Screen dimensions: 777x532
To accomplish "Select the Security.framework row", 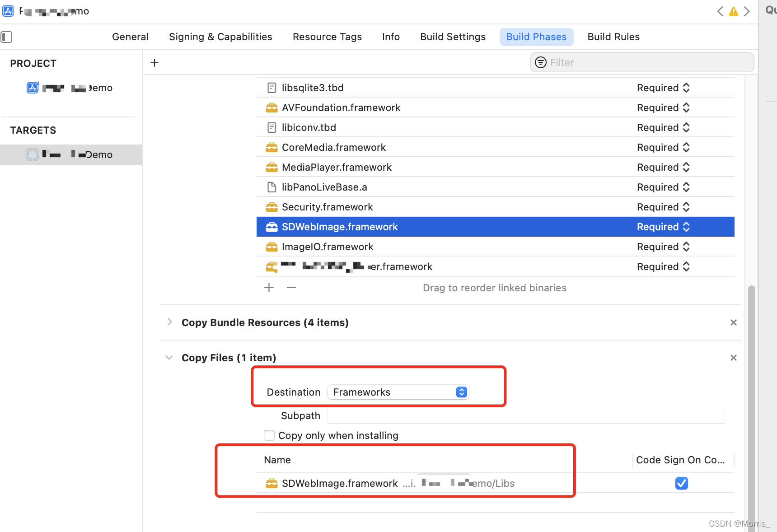I will click(495, 207).
